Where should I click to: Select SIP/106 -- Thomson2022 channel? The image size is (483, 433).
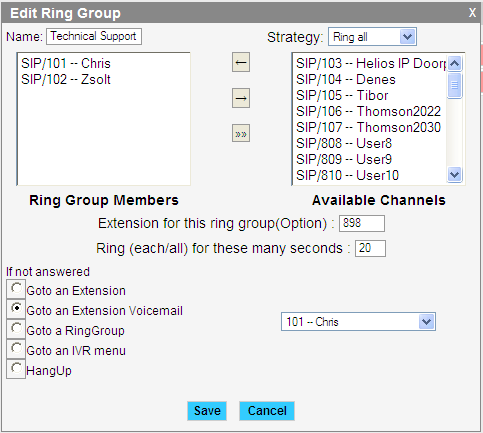pos(370,111)
